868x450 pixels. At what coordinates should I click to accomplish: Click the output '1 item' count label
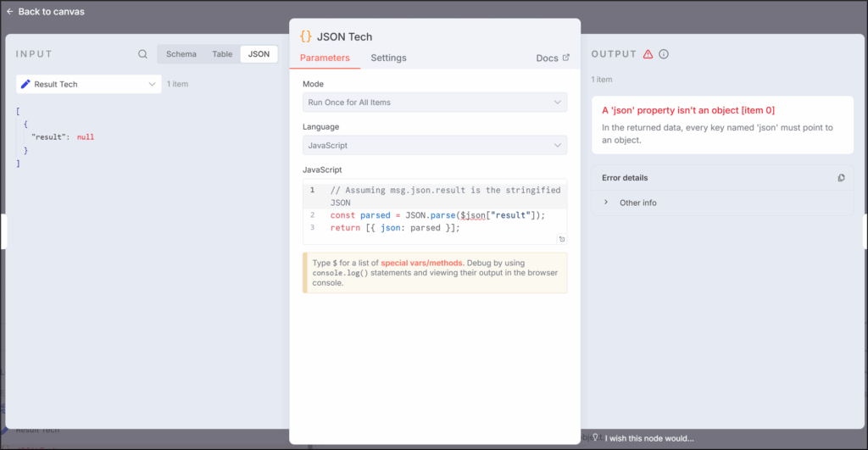coord(602,80)
